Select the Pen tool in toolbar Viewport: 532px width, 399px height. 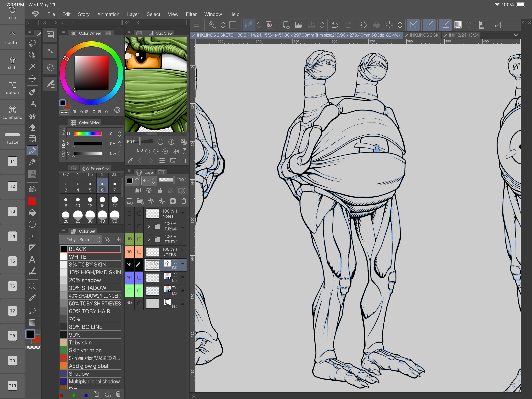click(x=32, y=151)
